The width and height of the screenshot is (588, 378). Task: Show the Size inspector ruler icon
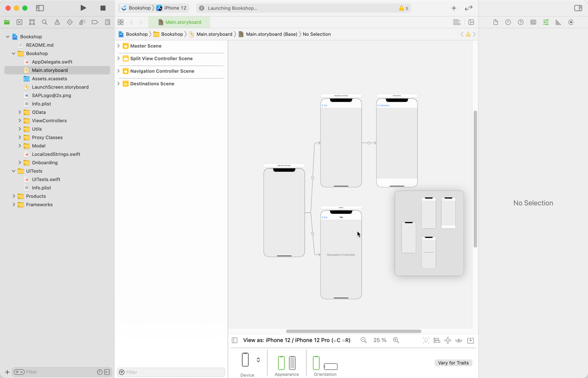click(x=558, y=22)
